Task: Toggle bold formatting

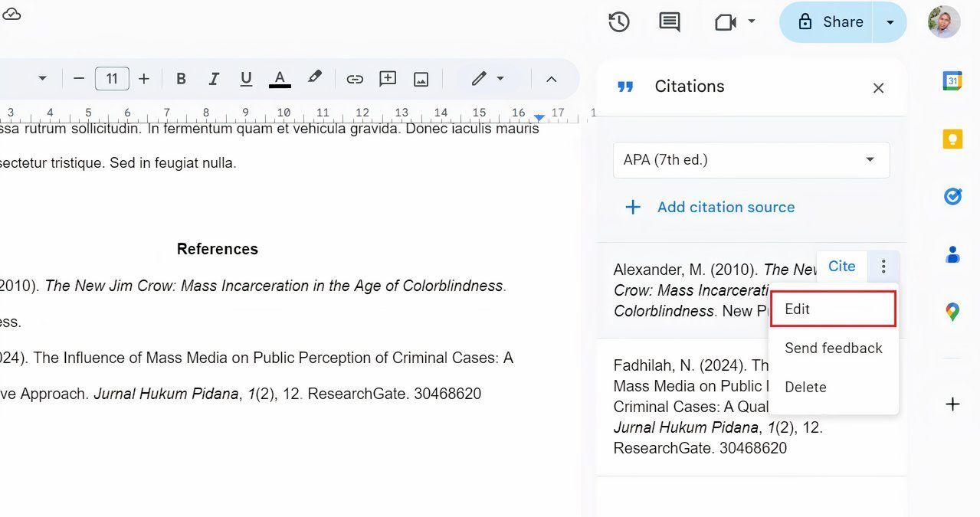Action: pyautogui.click(x=181, y=78)
